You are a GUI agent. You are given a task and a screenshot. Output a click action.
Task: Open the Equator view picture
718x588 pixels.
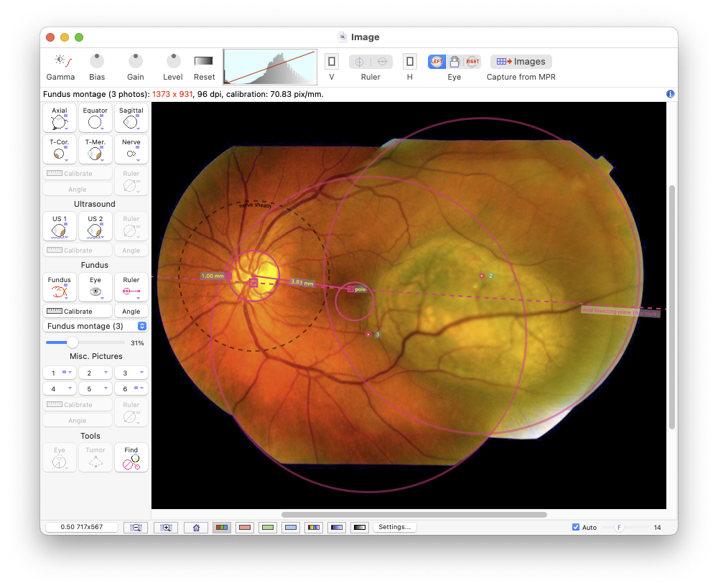tap(95, 118)
